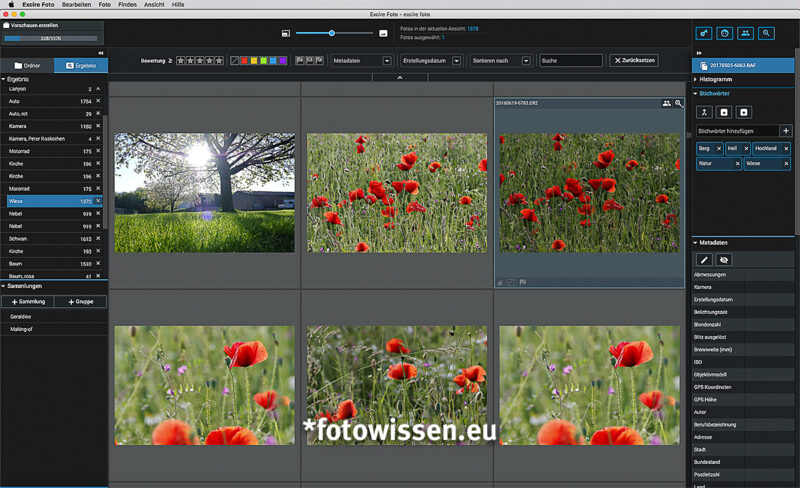800x488 pixels.
Task: Click the star icon below selected poppy photo
Action: (500, 282)
